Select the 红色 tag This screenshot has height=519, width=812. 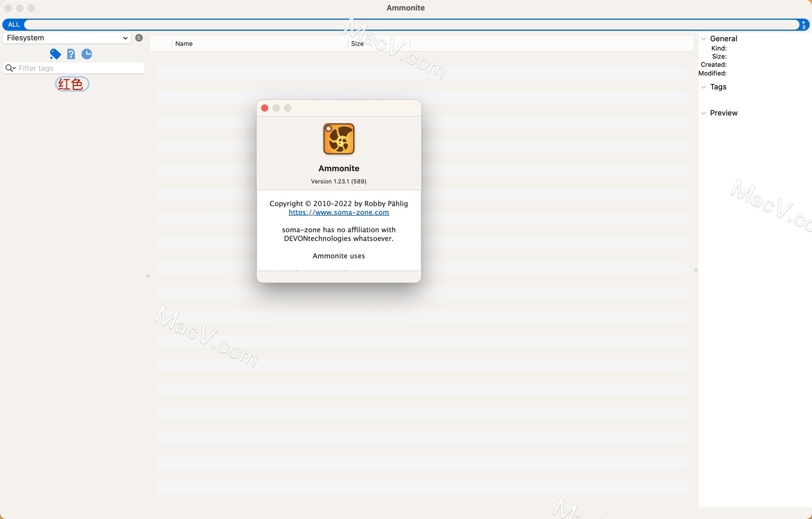click(72, 84)
